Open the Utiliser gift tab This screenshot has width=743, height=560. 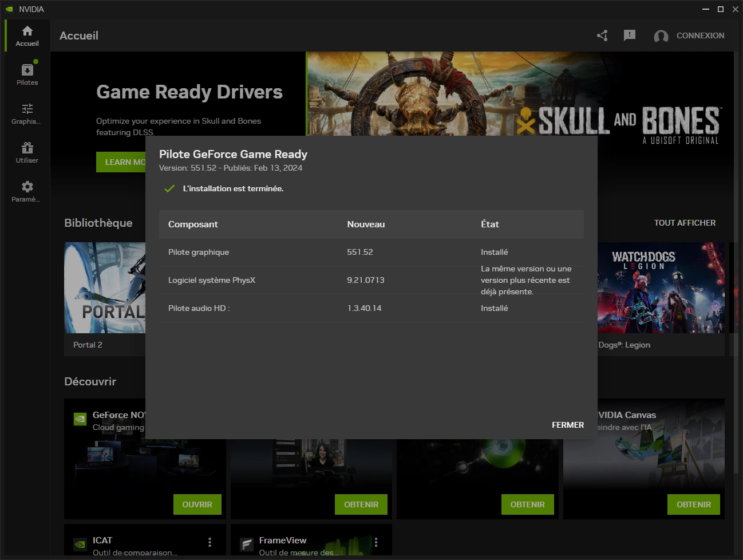27,152
